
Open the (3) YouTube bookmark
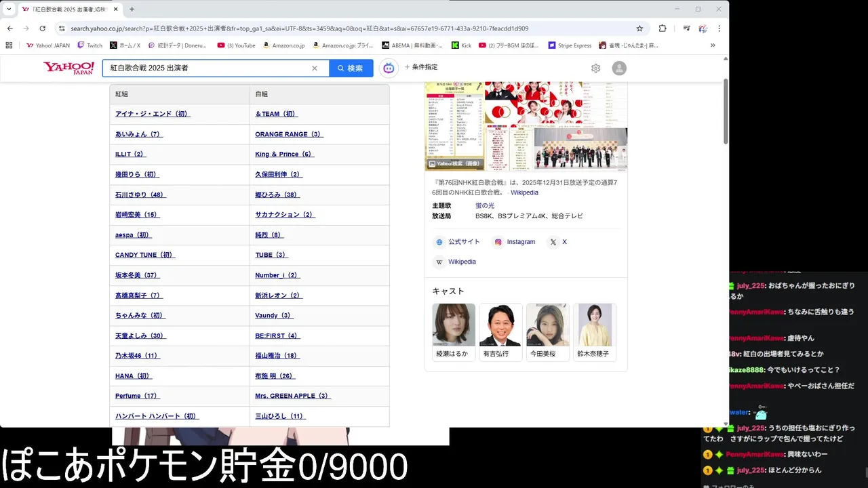point(236,45)
